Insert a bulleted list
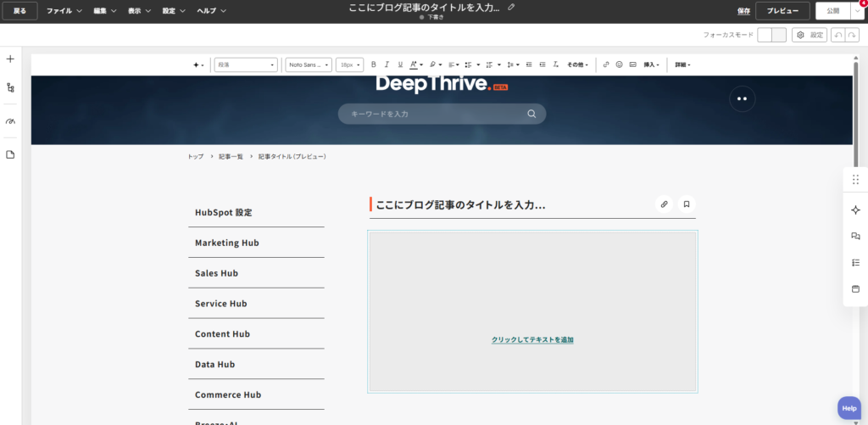This screenshot has width=868, height=425. click(x=471, y=64)
